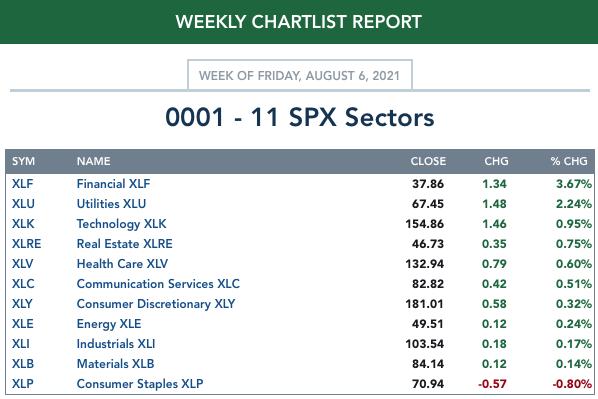The width and height of the screenshot is (598, 399).
Task: Open the Energy XLE name link
Action: click(x=109, y=324)
